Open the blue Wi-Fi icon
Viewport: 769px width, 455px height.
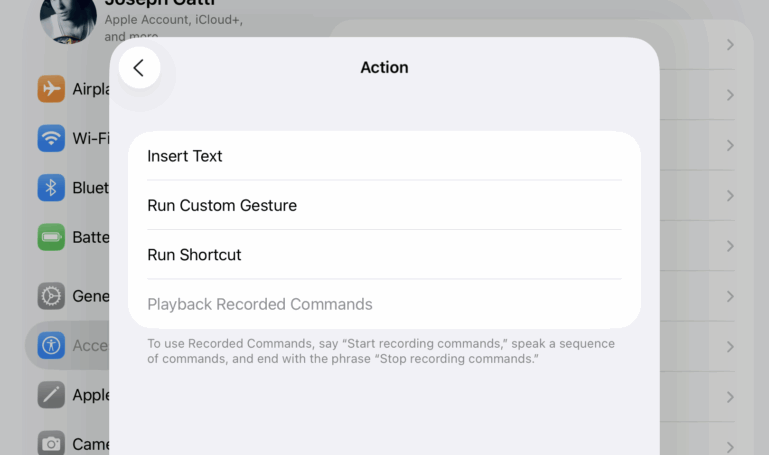(51, 138)
